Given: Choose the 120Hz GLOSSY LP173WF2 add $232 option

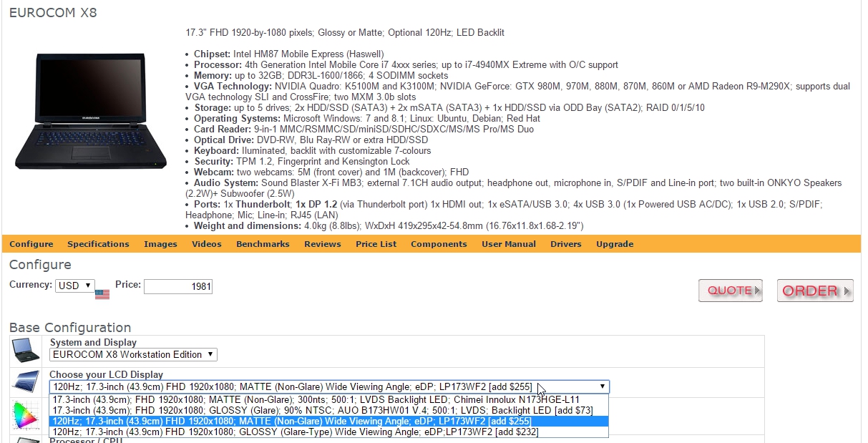Looking at the screenshot, I should pos(328,432).
